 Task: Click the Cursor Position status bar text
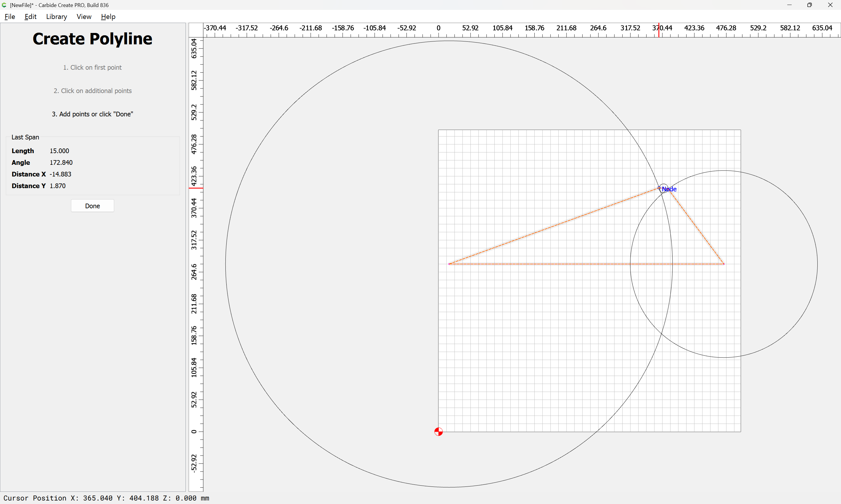106,498
